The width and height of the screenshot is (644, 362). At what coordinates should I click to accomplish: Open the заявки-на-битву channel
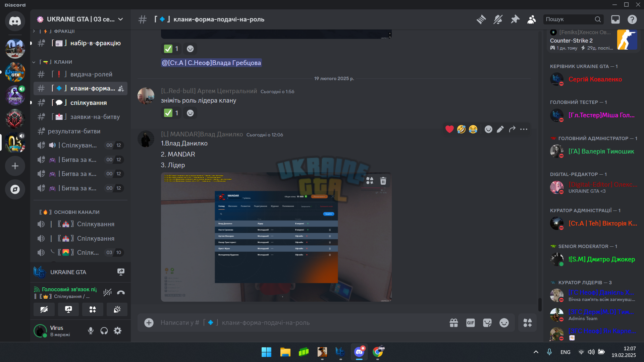[80, 117]
